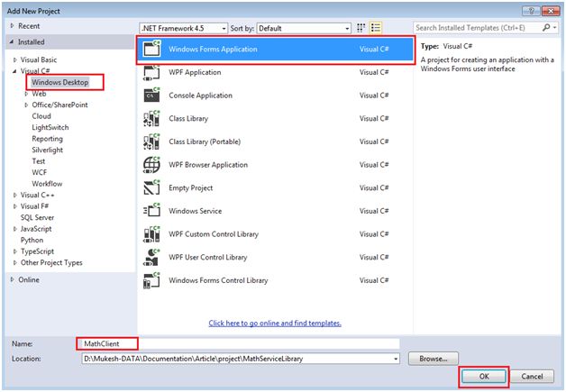Click the search magnifier icon

coord(546,27)
